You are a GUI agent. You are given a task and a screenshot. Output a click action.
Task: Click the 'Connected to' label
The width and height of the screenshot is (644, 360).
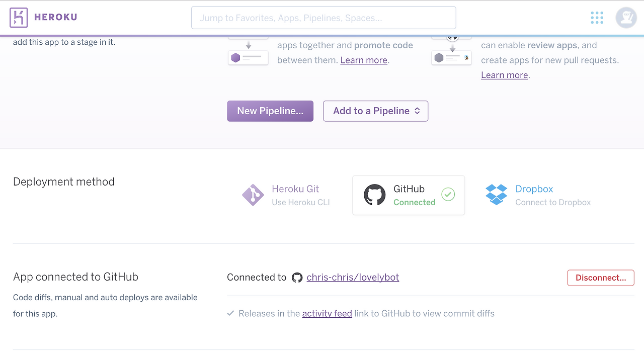(x=257, y=277)
